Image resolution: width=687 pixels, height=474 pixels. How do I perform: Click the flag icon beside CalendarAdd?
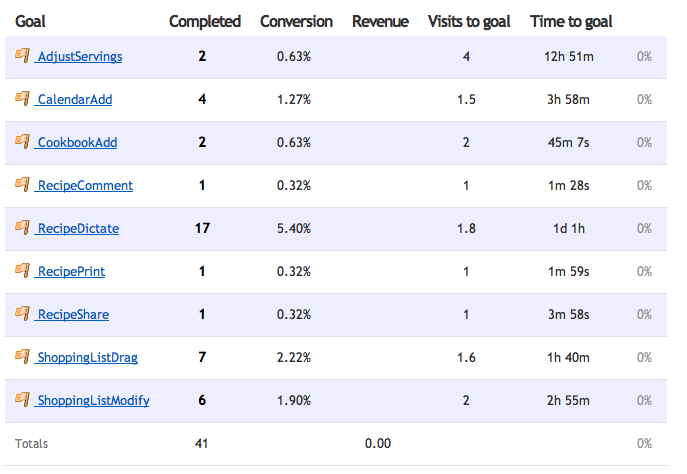(22, 99)
